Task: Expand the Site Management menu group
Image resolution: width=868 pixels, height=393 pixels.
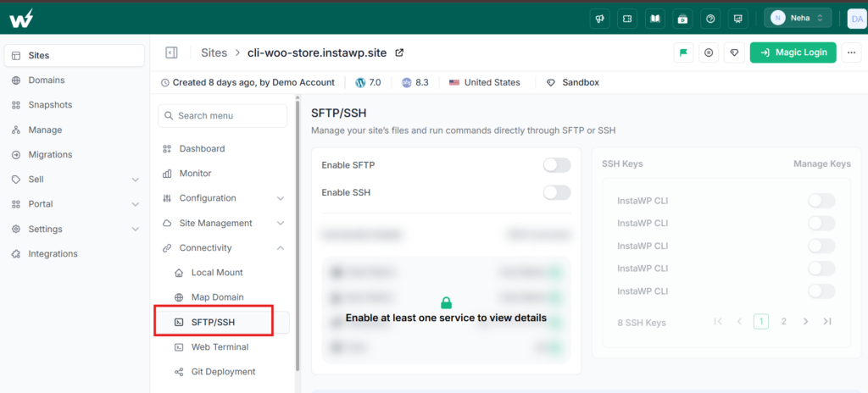Action: point(281,223)
